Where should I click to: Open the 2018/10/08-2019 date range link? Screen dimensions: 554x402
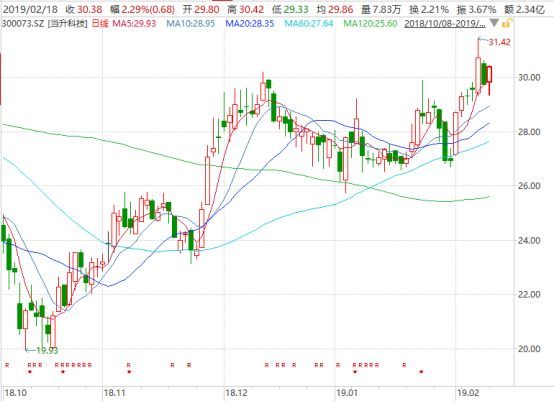[445, 24]
